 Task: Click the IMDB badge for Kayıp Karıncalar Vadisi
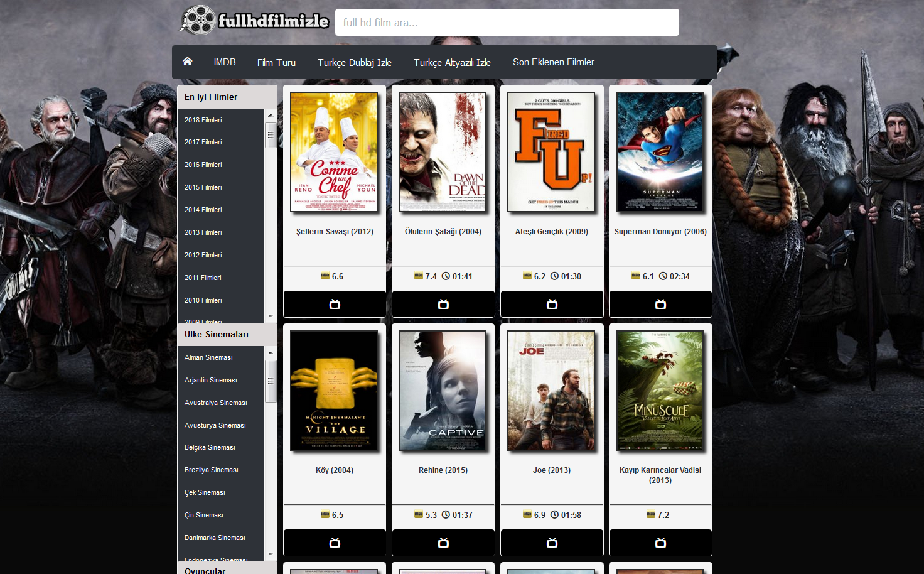[x=651, y=514]
